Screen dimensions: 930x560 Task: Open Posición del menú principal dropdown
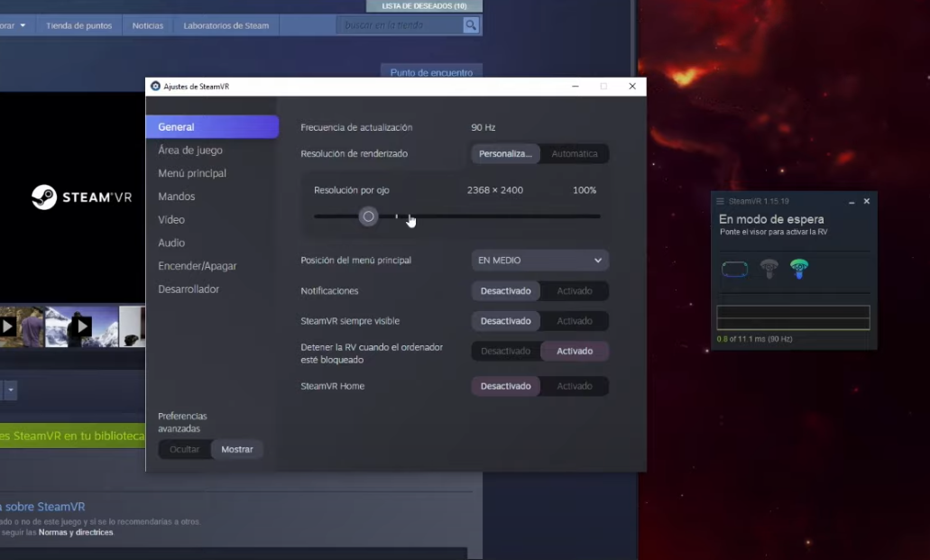click(x=539, y=261)
